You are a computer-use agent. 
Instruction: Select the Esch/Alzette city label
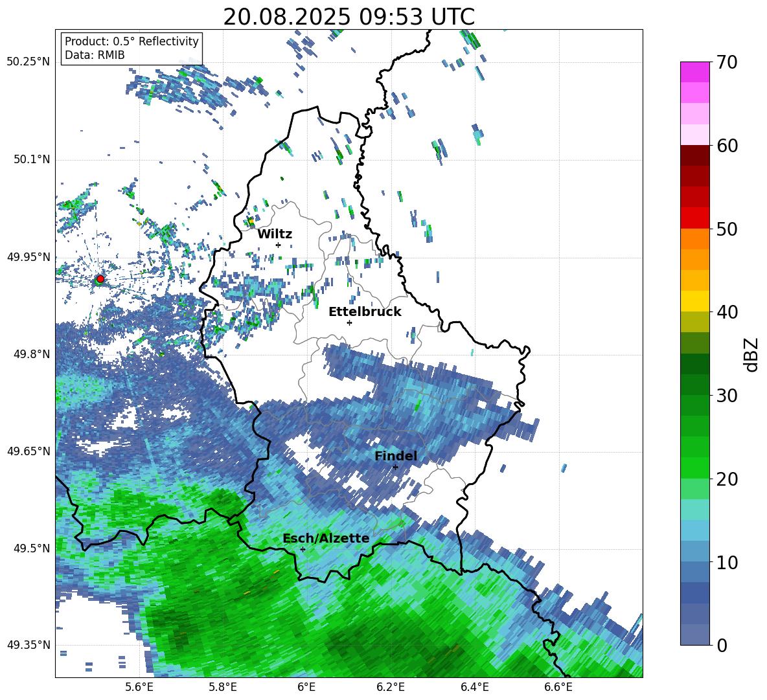[x=326, y=538]
